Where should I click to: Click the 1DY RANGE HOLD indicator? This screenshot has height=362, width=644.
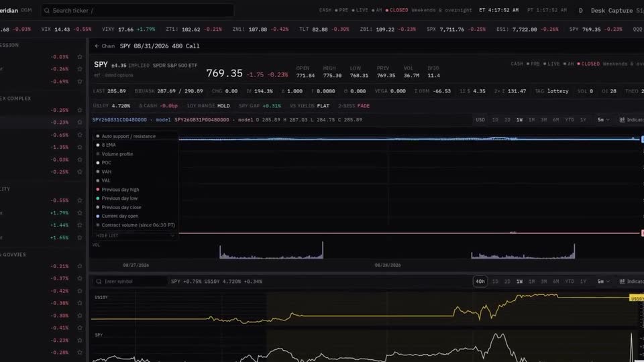point(208,105)
